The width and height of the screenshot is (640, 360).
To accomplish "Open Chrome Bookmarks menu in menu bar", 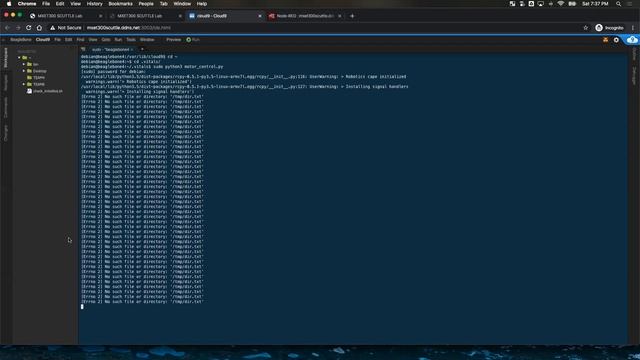I will coord(120,4).
